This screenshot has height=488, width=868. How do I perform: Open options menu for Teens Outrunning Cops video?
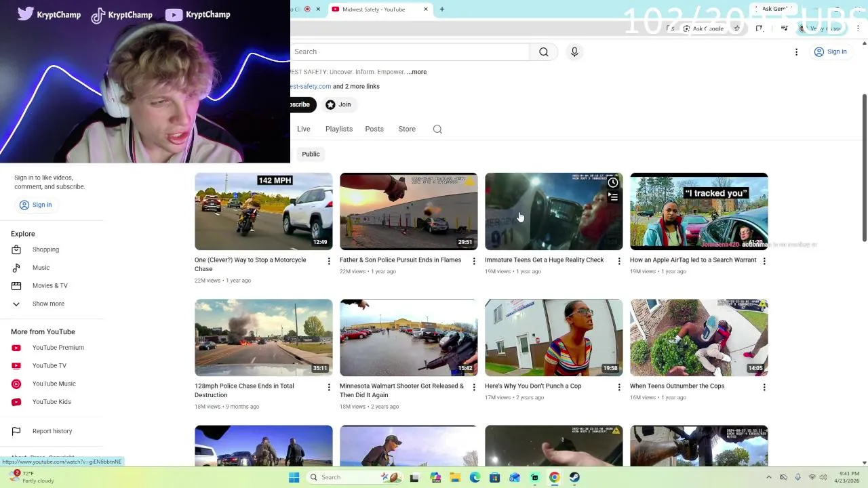coord(764,387)
